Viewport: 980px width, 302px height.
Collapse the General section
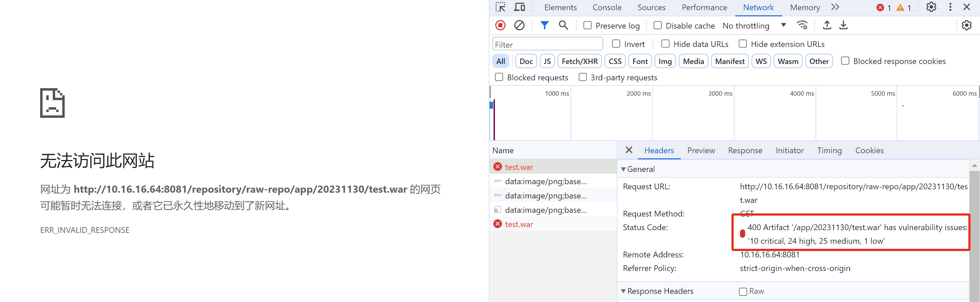tap(623, 169)
